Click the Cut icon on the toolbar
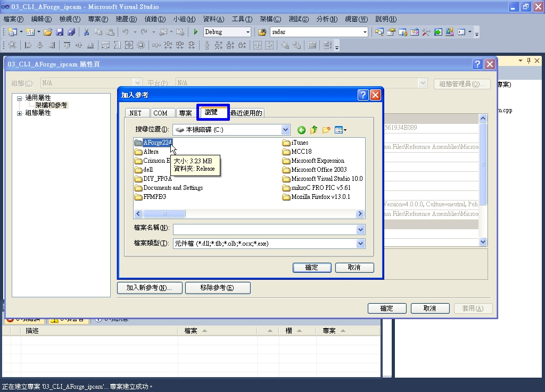This screenshot has width=545, height=392. pyautogui.click(x=86, y=32)
